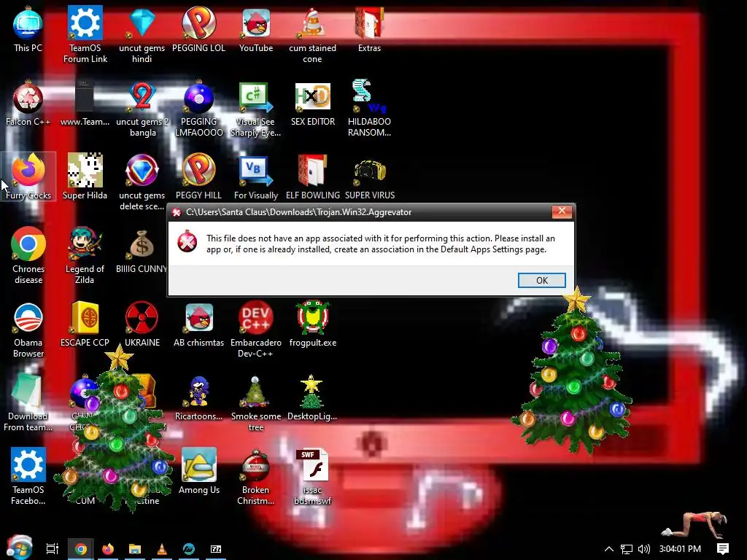747x560 pixels.
Task: Select the HxD hex editor icon
Action: pos(312,104)
